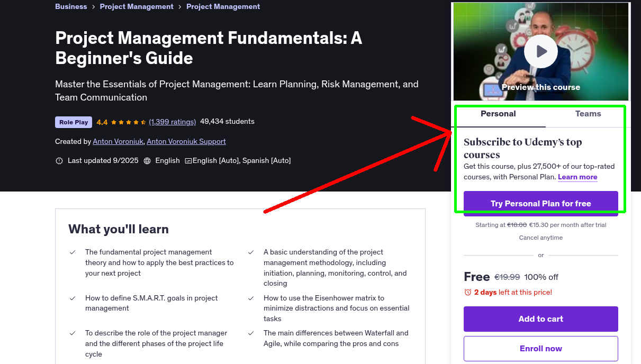This screenshot has height=364, width=641.
Task: Click the Free price label
Action: point(477,277)
